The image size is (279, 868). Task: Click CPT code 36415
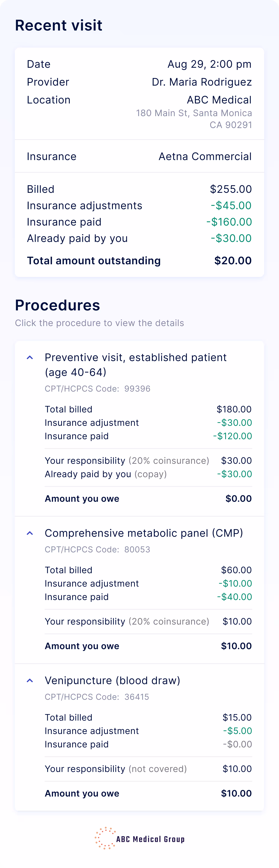[137, 697]
